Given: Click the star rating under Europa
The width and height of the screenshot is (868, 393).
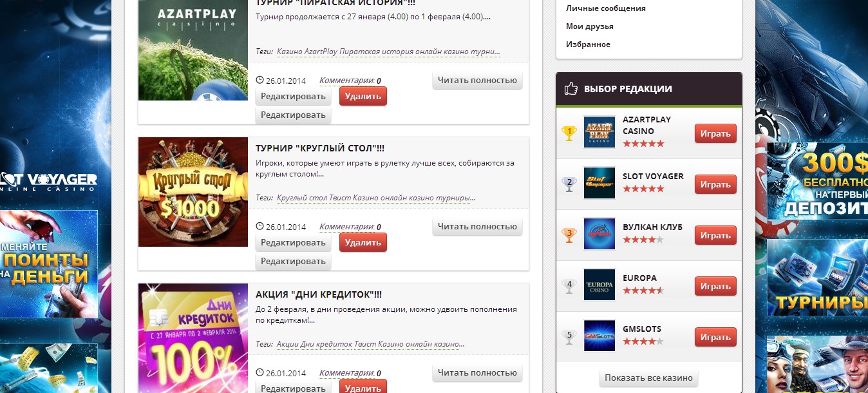Looking at the screenshot, I should (x=643, y=291).
